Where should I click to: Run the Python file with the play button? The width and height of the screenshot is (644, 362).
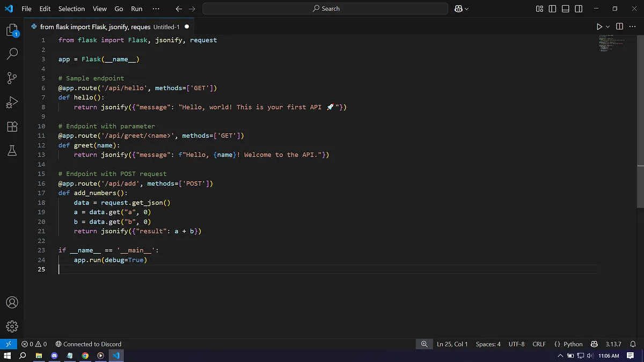599,26
